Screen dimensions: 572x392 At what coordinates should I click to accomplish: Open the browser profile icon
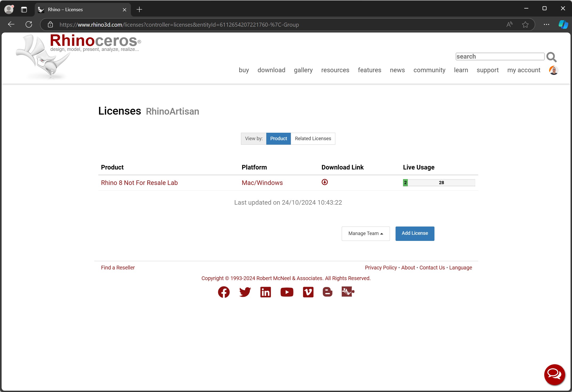[9, 10]
